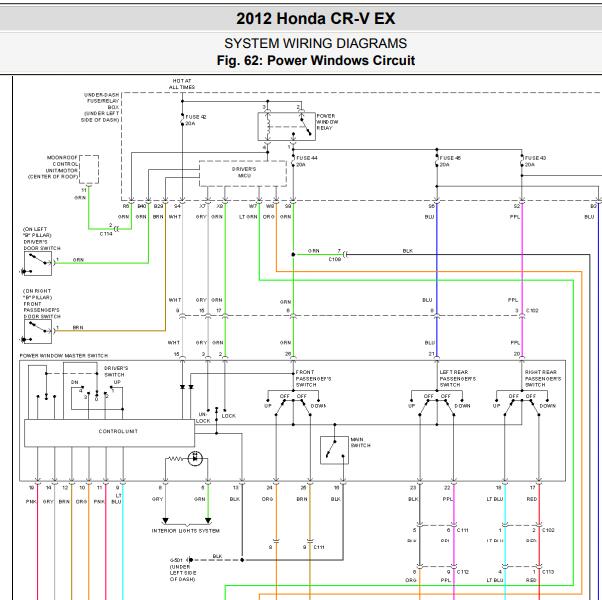This screenshot has height=600, width=602.
Task: Select the 'SYSTEM WIRING DIAGRAMS' heading
Action: 315,43
